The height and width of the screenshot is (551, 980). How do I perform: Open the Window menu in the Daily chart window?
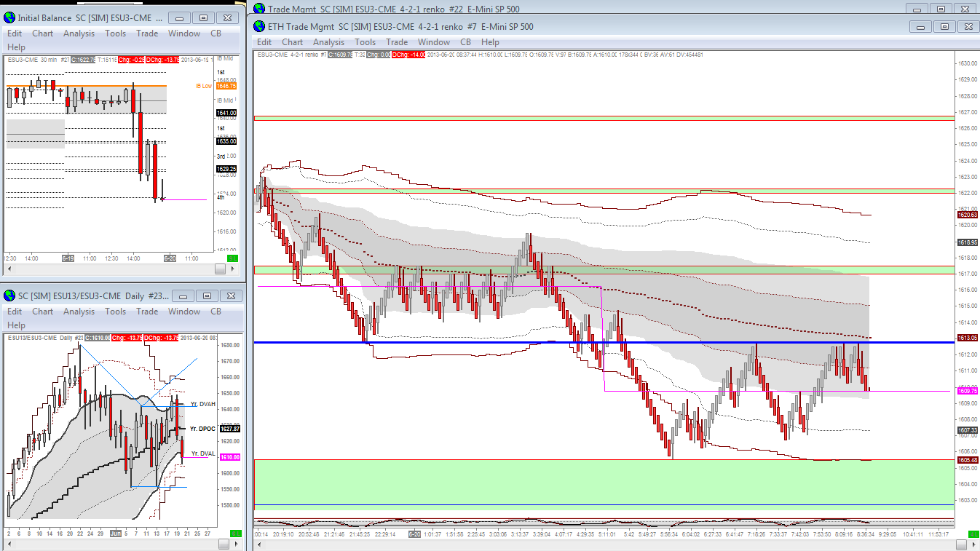(x=184, y=312)
